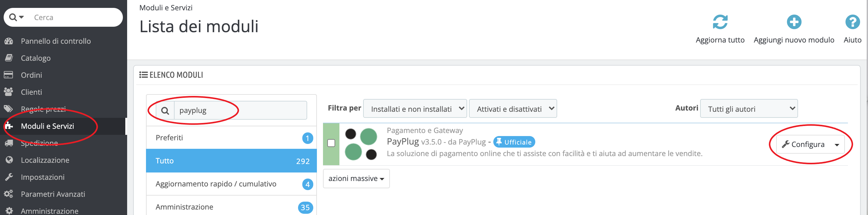Select Aggiornamento rapido / cumulativo category
This screenshot has width=868, height=215.
tap(231, 184)
